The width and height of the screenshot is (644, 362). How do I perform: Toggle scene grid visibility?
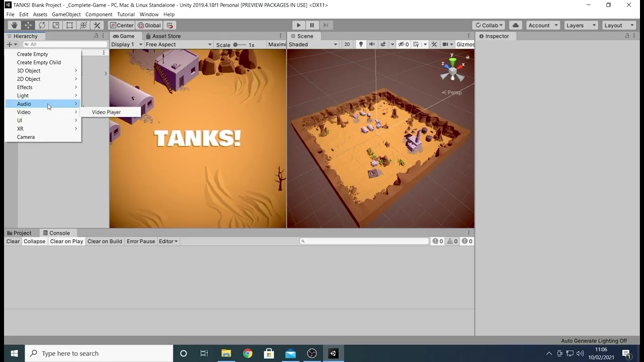point(417,44)
